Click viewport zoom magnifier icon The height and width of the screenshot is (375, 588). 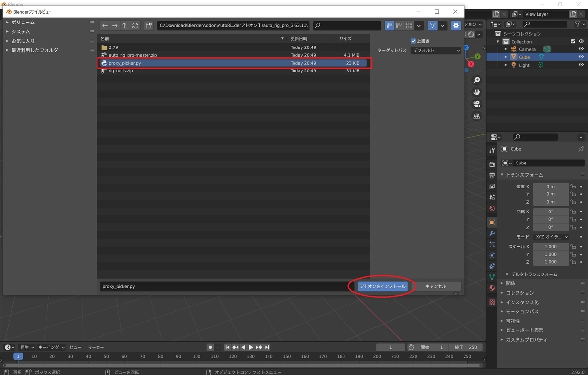[476, 80]
